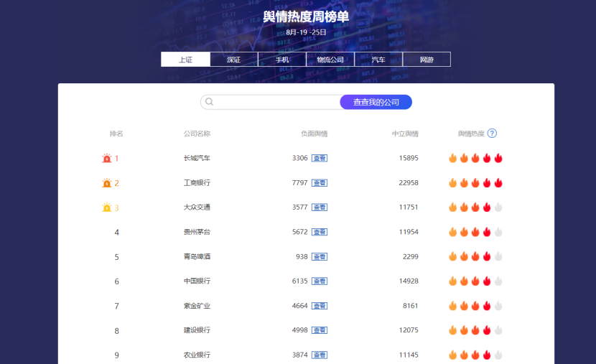Screen dimensions: 596x364
Task: Select company name 紫金矿业
Action: pyautogui.click(x=197, y=305)
